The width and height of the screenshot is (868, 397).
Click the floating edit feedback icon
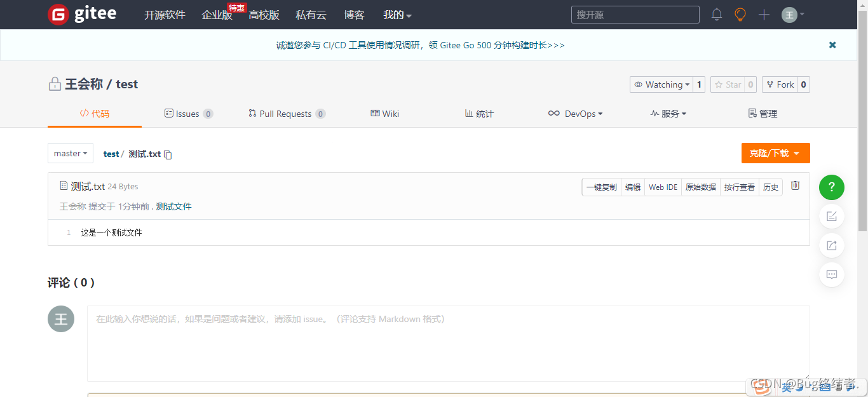832,217
